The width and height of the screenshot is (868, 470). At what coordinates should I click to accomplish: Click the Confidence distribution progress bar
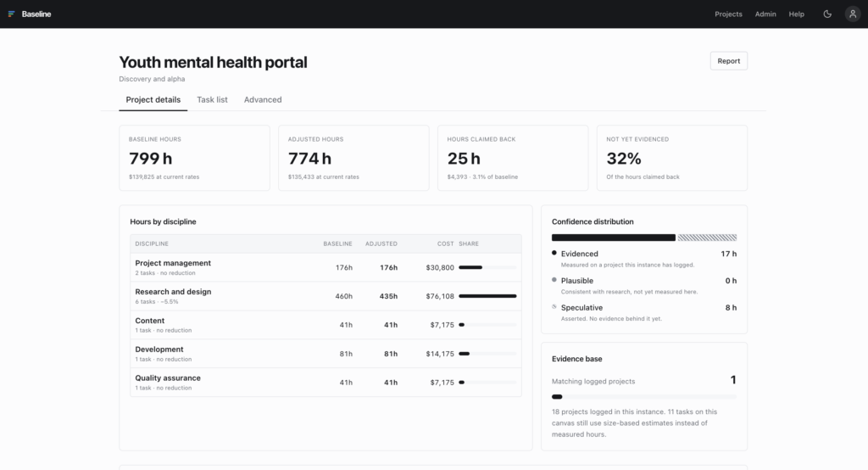[x=644, y=238]
